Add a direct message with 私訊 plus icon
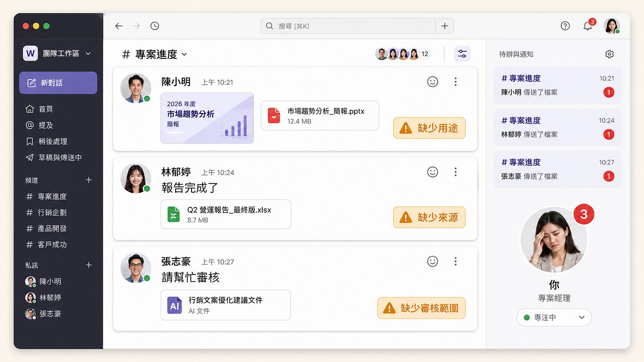644x362 pixels. click(x=88, y=265)
